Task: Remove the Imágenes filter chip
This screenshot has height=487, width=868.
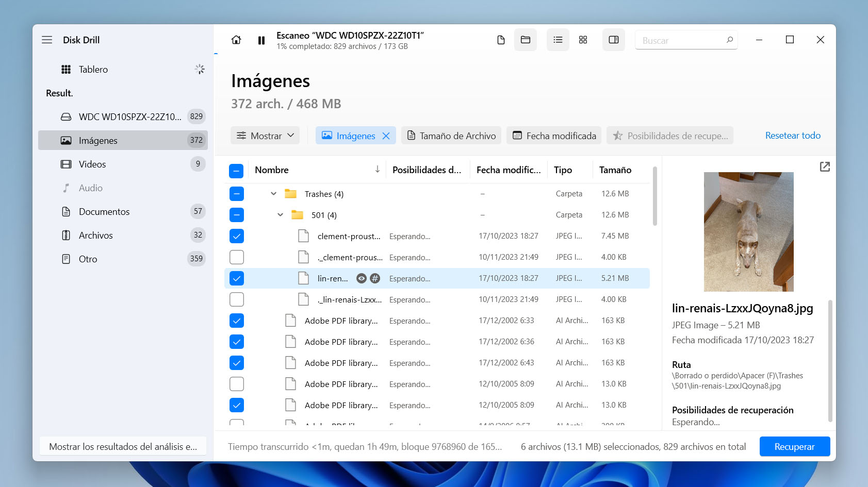Action: point(386,136)
